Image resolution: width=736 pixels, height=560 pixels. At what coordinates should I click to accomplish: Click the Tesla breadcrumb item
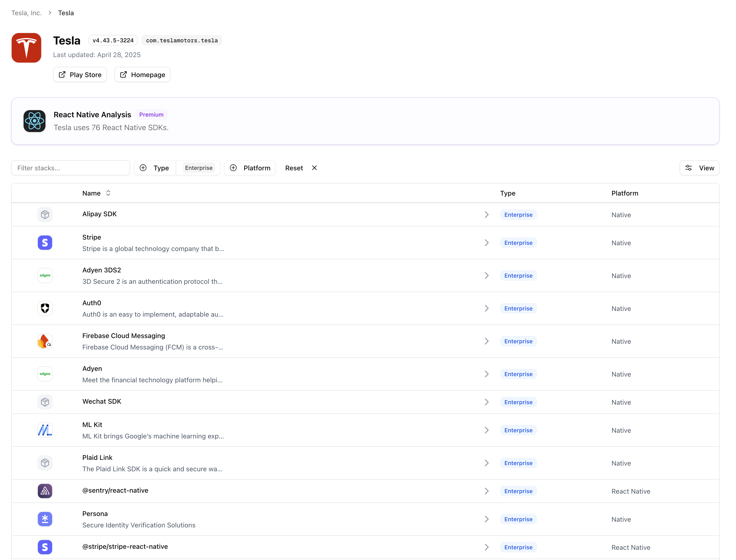point(66,13)
